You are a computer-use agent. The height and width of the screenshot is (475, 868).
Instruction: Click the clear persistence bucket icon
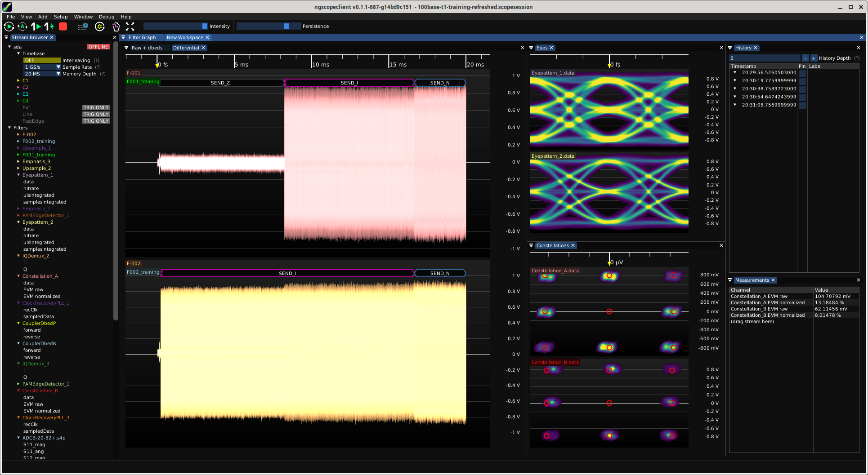[116, 27]
